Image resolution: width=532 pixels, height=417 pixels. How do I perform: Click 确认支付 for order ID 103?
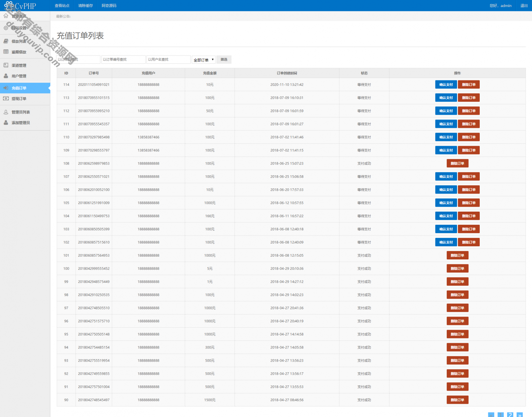[x=446, y=229]
